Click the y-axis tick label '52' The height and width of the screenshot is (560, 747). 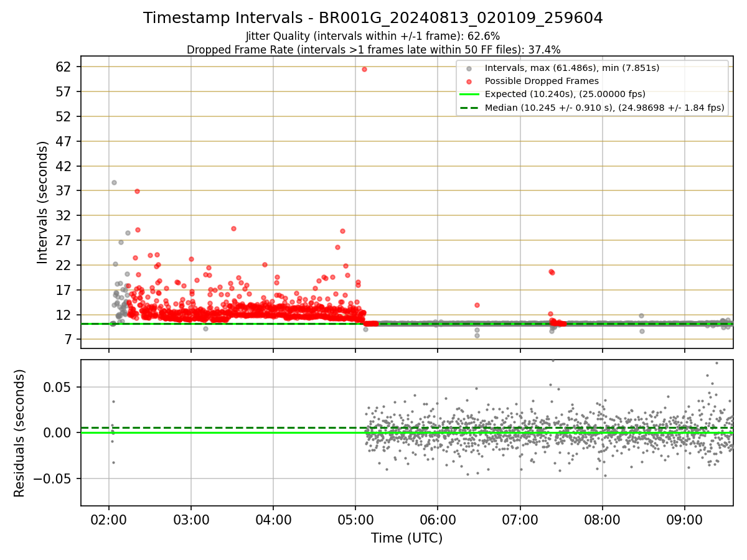[65, 116]
